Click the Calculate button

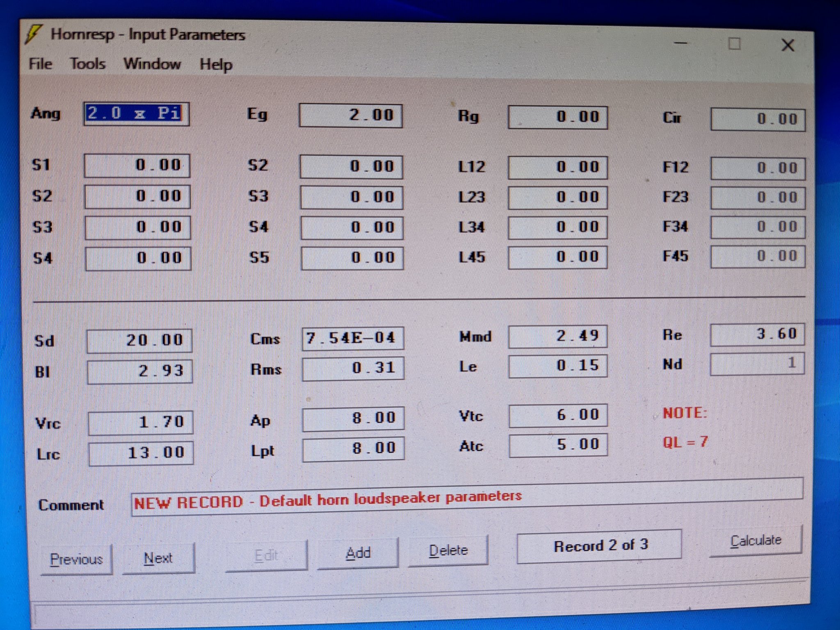tap(756, 541)
